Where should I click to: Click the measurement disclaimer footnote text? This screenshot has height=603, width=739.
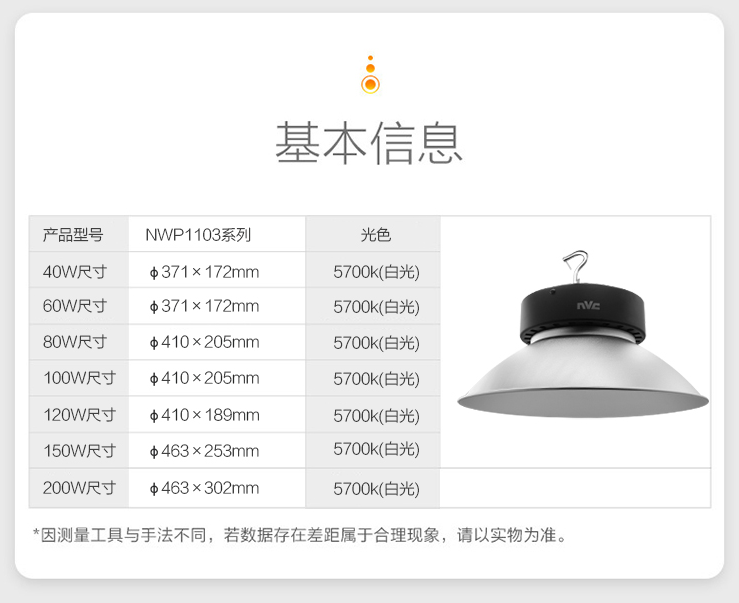pyautogui.click(x=300, y=535)
